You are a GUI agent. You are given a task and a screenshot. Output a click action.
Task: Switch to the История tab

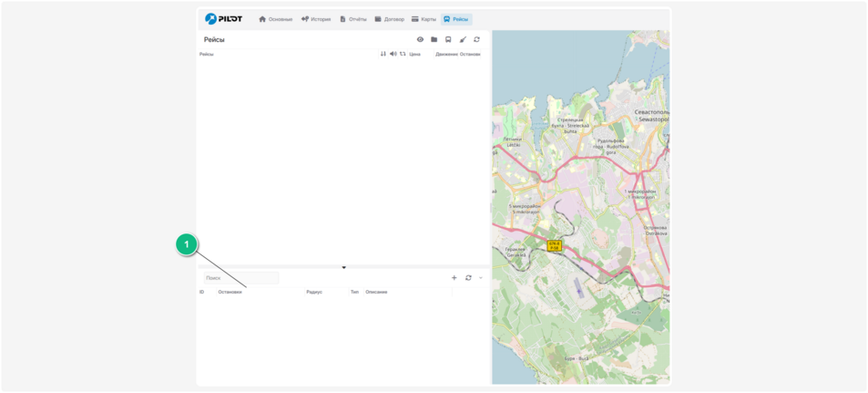[x=316, y=19]
